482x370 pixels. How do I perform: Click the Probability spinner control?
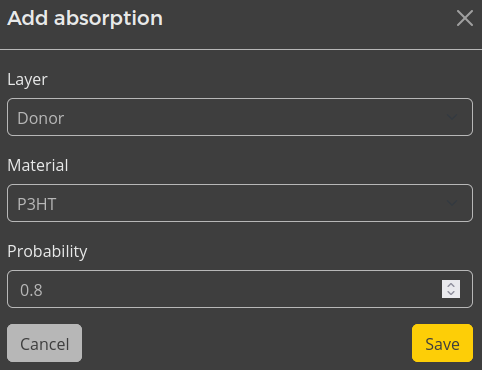point(451,289)
